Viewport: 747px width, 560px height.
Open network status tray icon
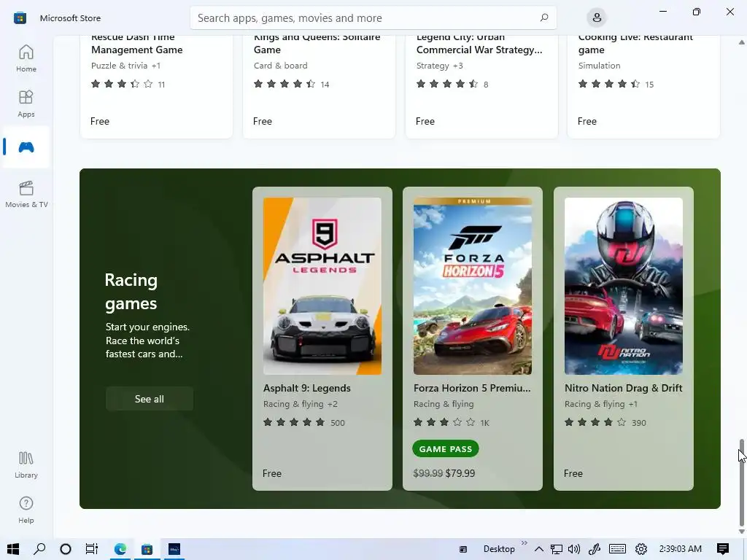(x=557, y=549)
